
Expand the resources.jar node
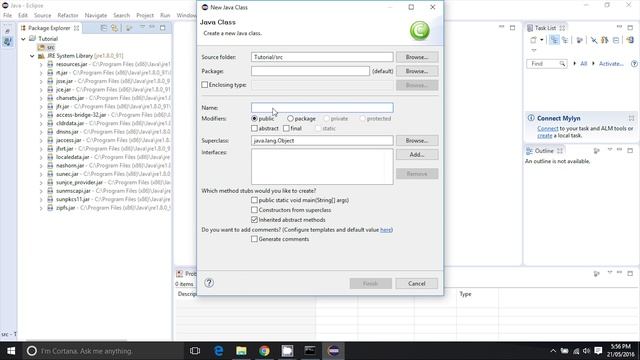(41, 64)
